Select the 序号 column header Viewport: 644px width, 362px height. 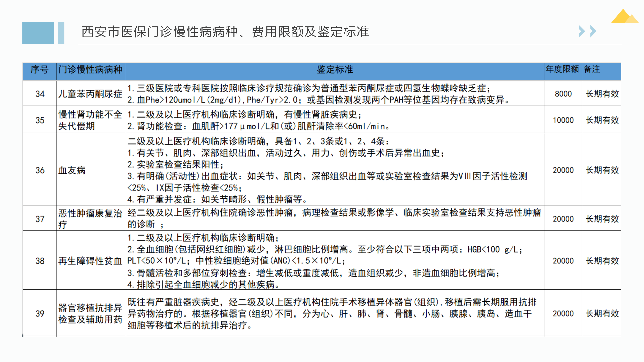39,70
